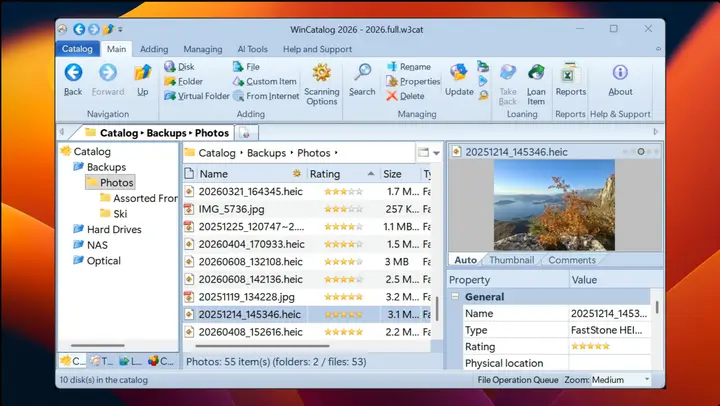Click the mountain lake preview image
The width and height of the screenshot is (720, 406).
[x=554, y=205]
